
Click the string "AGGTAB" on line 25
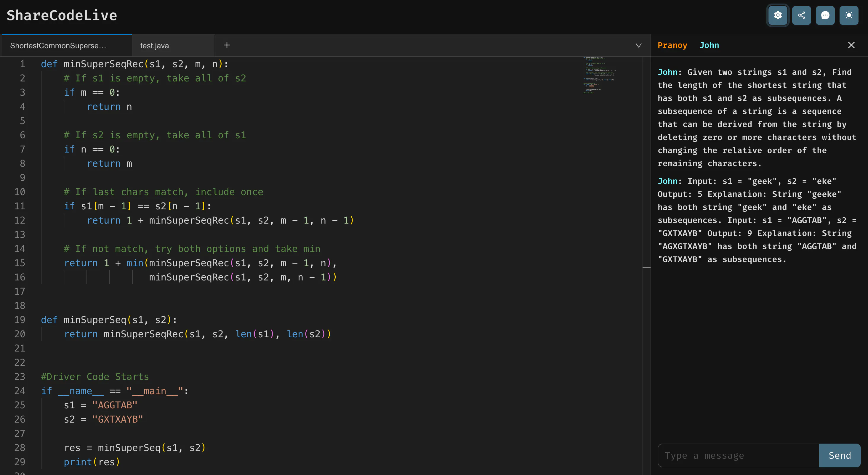pos(115,405)
